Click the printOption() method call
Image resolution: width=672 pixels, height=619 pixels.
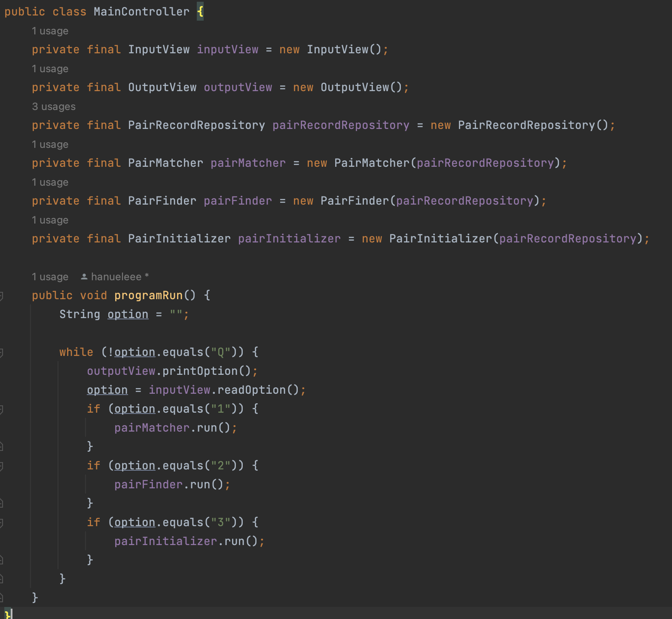coord(207,371)
